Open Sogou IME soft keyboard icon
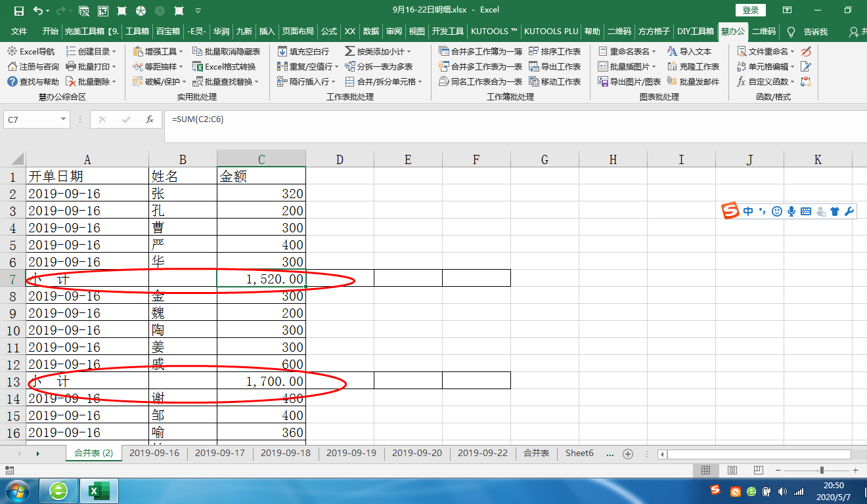This screenshot has height=504, width=867. click(x=806, y=211)
